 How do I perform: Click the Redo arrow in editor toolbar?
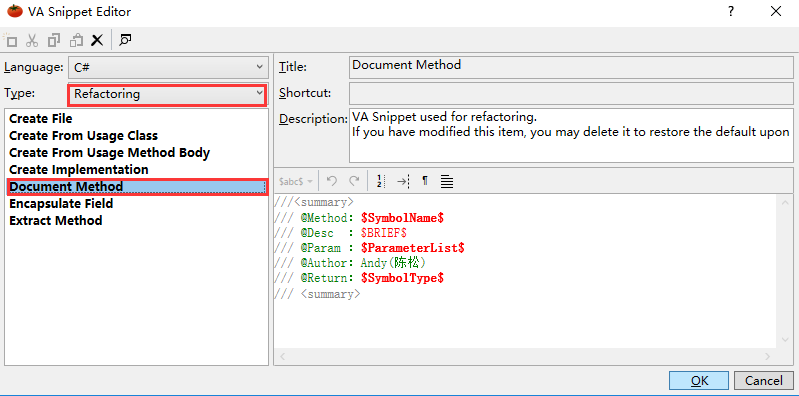tap(354, 181)
